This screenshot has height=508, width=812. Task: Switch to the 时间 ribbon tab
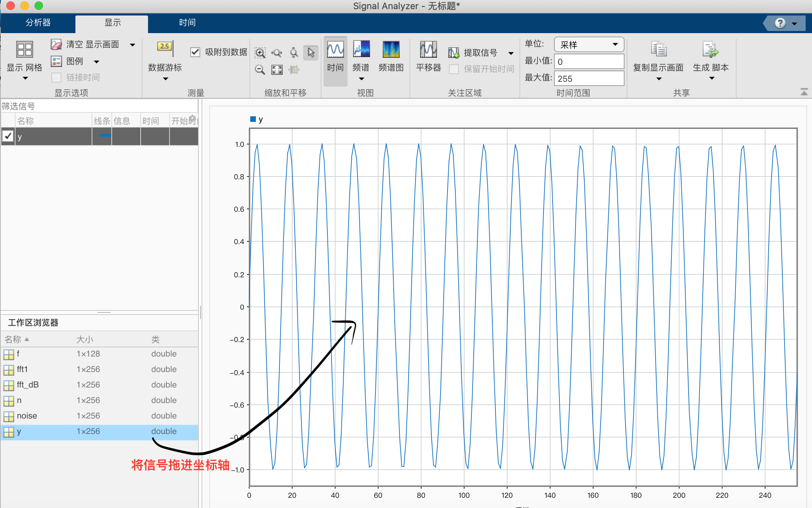(x=187, y=23)
